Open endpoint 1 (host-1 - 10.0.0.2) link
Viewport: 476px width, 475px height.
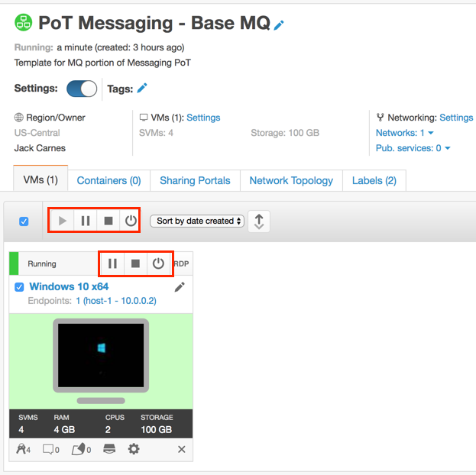116,301
